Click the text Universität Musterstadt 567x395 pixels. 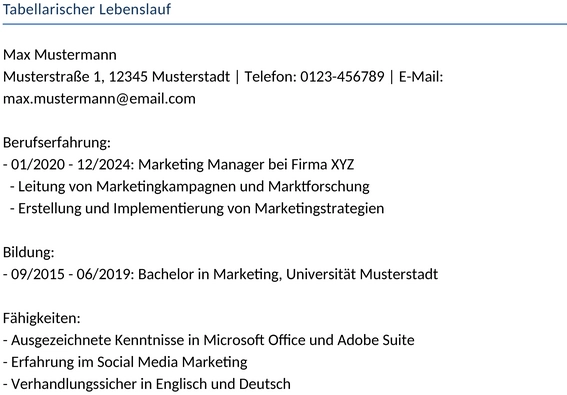(x=362, y=274)
